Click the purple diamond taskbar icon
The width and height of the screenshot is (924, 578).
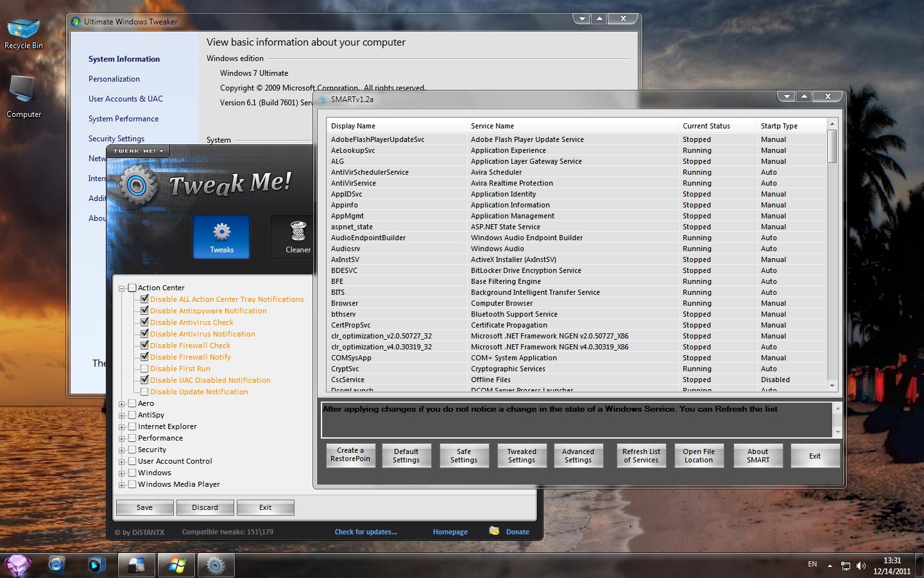coord(17,565)
